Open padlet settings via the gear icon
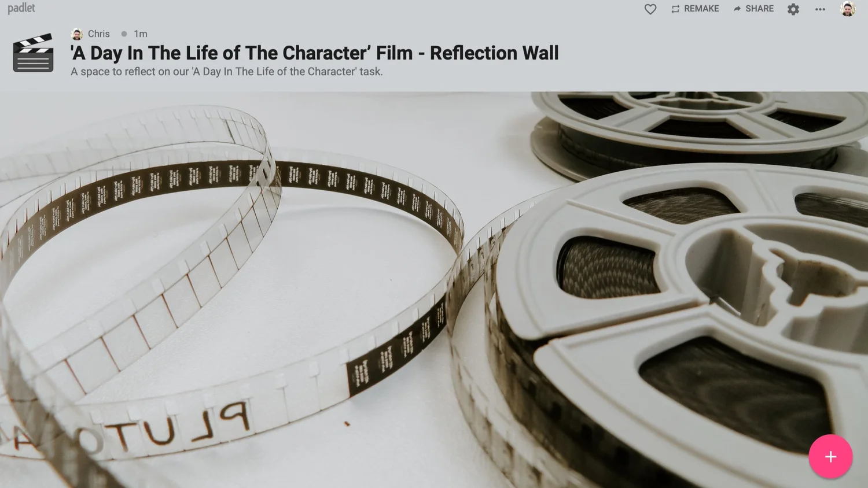The width and height of the screenshot is (868, 488). 793,9
